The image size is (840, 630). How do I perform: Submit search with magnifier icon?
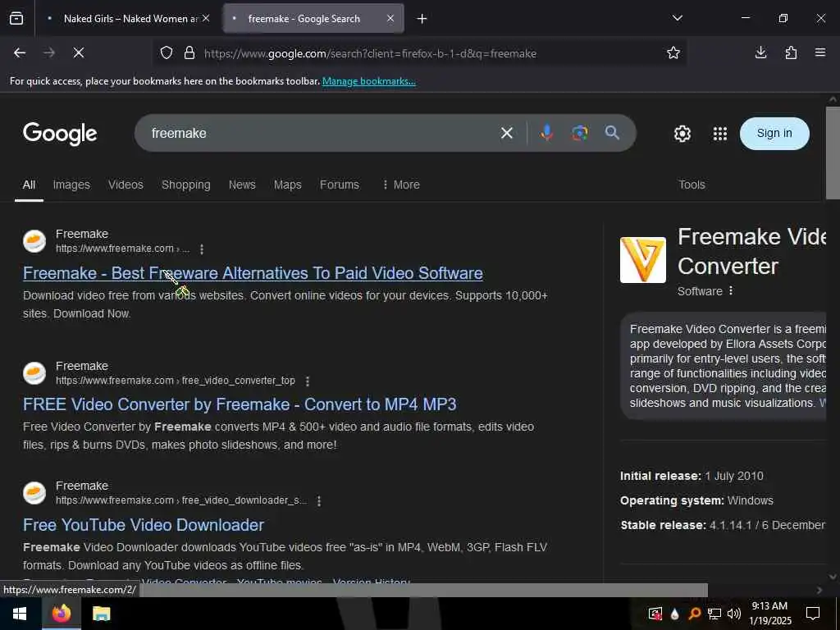point(612,133)
